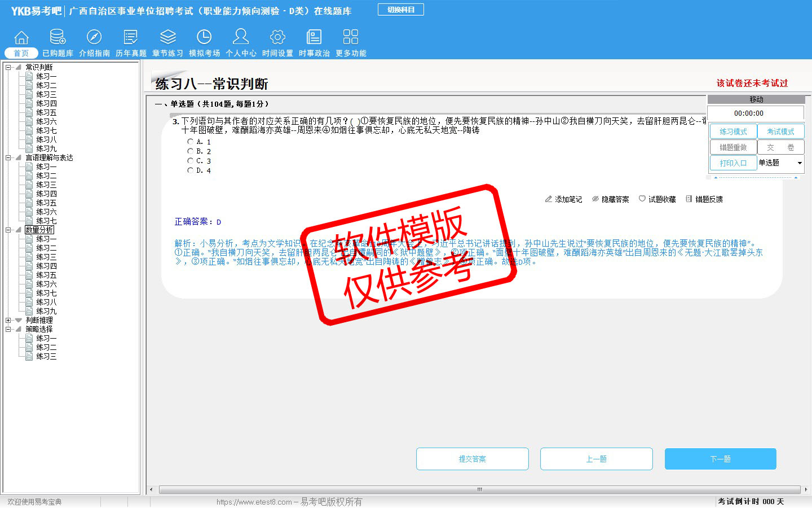Click 提交答案 to submit answer

click(x=473, y=459)
